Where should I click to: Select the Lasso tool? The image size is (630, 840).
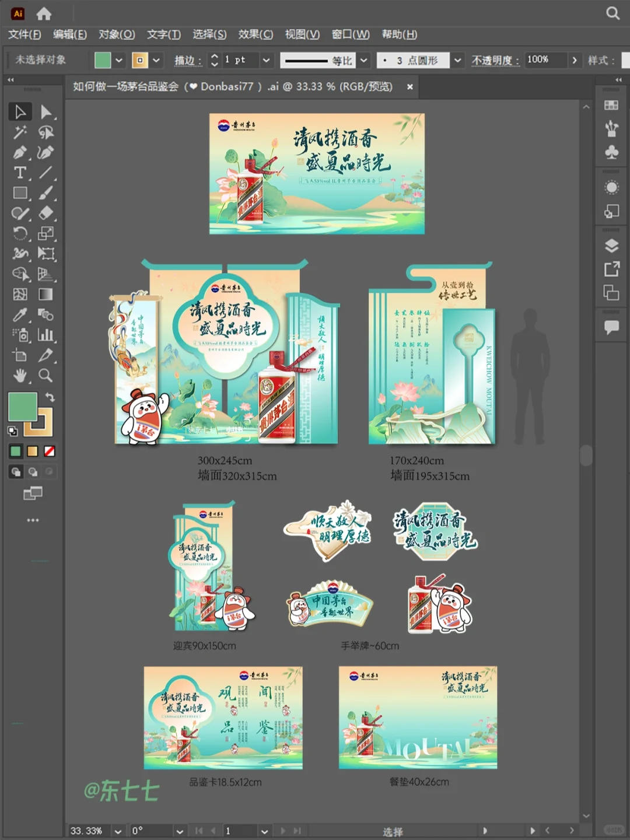pyautogui.click(x=45, y=132)
